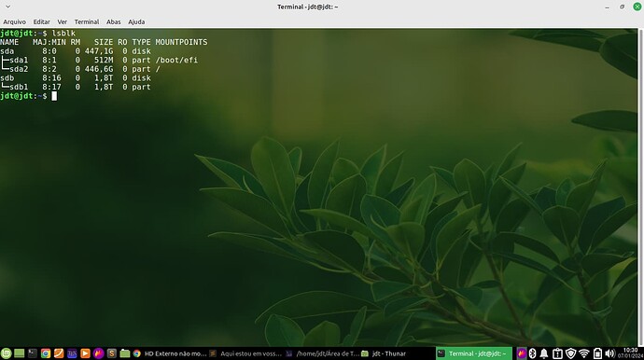Viewport: 644px width, 360px height.
Task: Switch to 'Aqui estou em voss...' window
Action: 245,353
